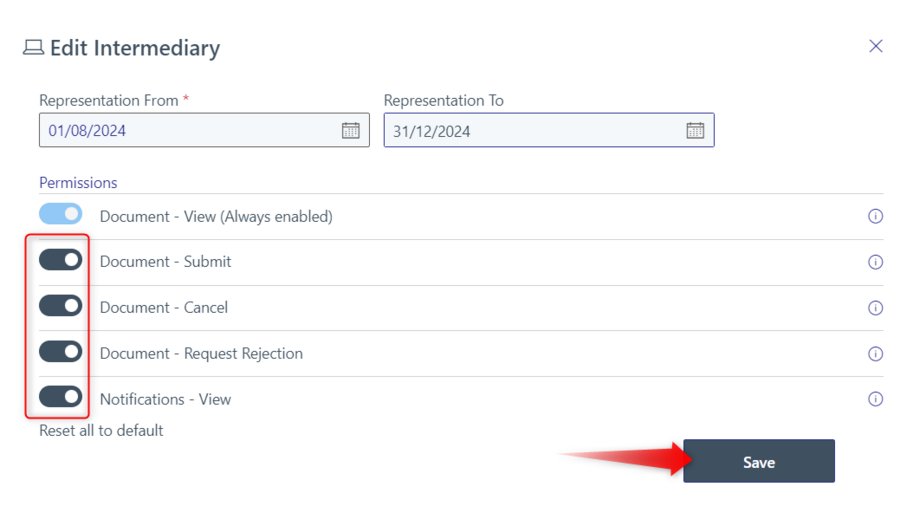
Task: Show info for Notifications - View permission
Action: pyautogui.click(x=875, y=399)
